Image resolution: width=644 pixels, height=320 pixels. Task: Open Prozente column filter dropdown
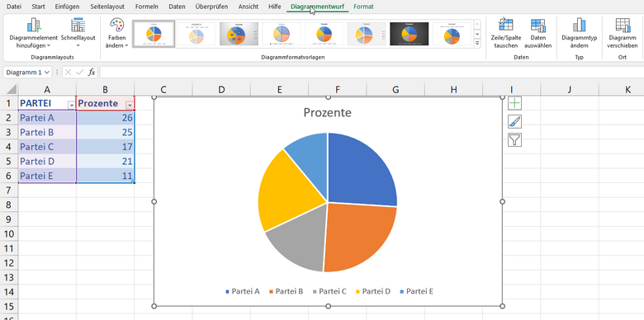coord(130,106)
